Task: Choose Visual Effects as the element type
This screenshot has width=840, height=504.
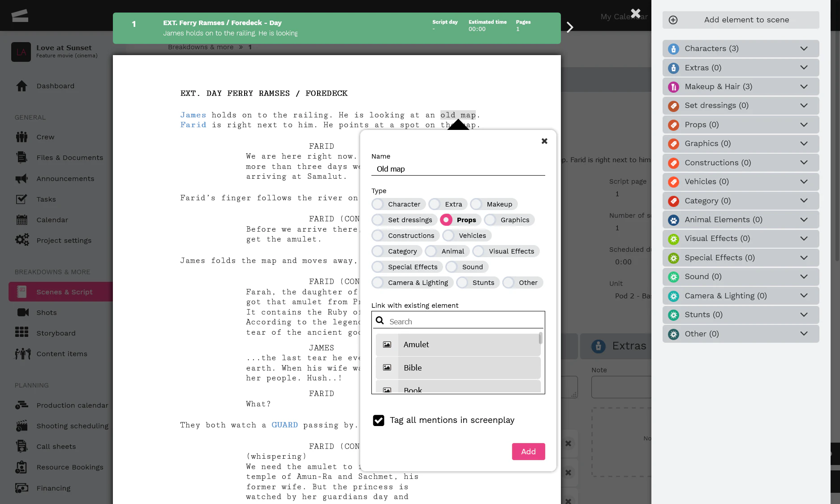Action: (505, 251)
